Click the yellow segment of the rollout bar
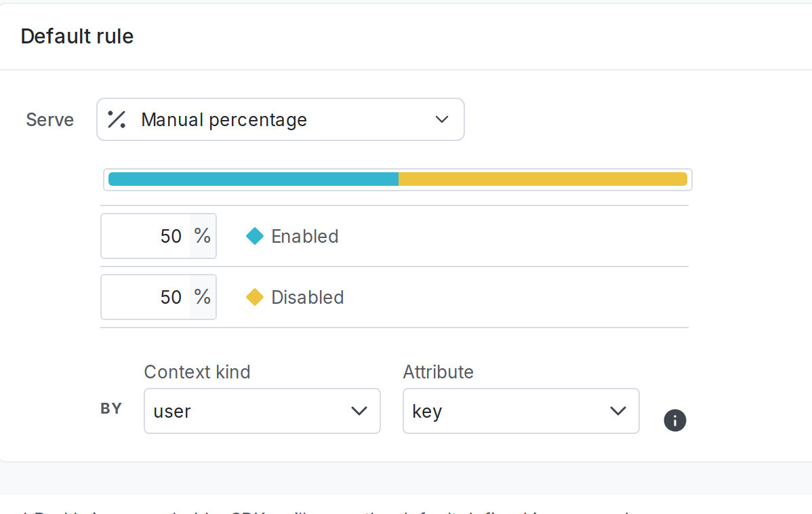Screen dimensions: 812x514 coord(542,179)
